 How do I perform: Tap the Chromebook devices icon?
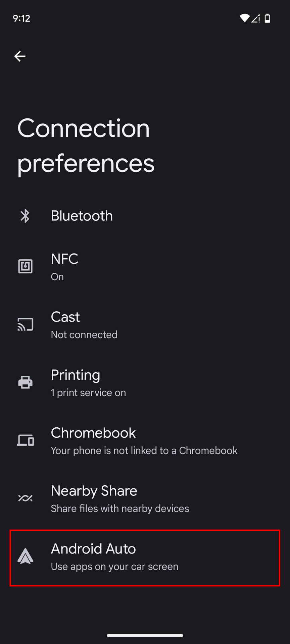(25, 440)
